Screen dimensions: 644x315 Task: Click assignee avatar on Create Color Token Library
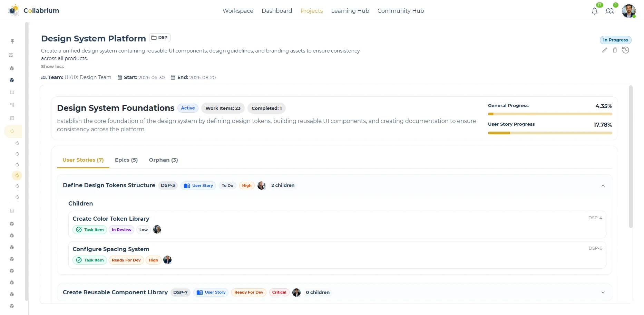[x=157, y=229]
